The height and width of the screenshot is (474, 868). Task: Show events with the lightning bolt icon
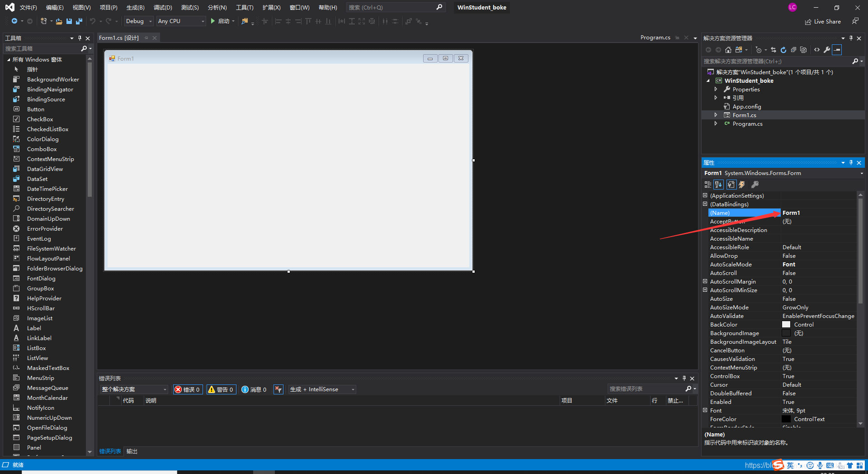pyautogui.click(x=742, y=185)
